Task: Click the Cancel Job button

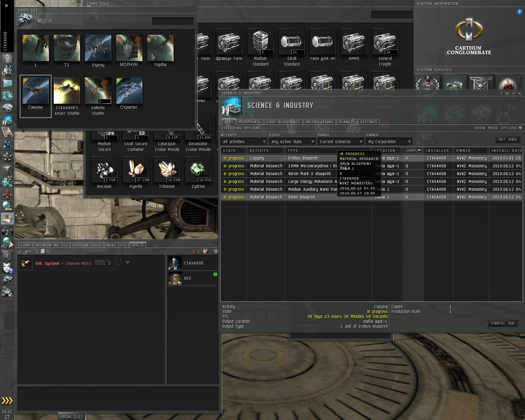Action: (x=503, y=323)
